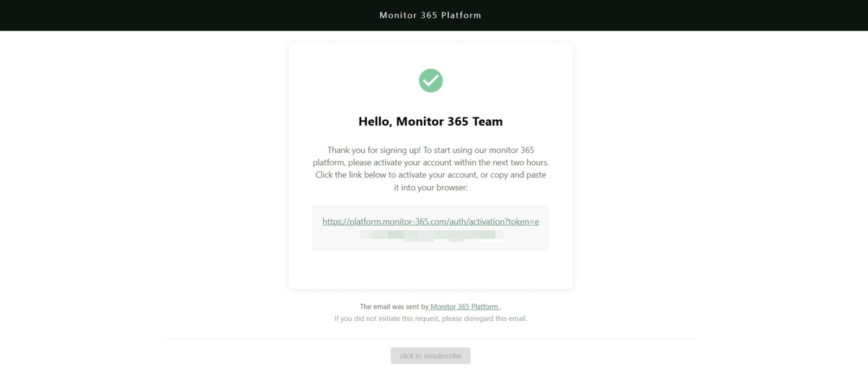Click the green checkmark success icon
The height and width of the screenshot is (376, 868).
(431, 81)
